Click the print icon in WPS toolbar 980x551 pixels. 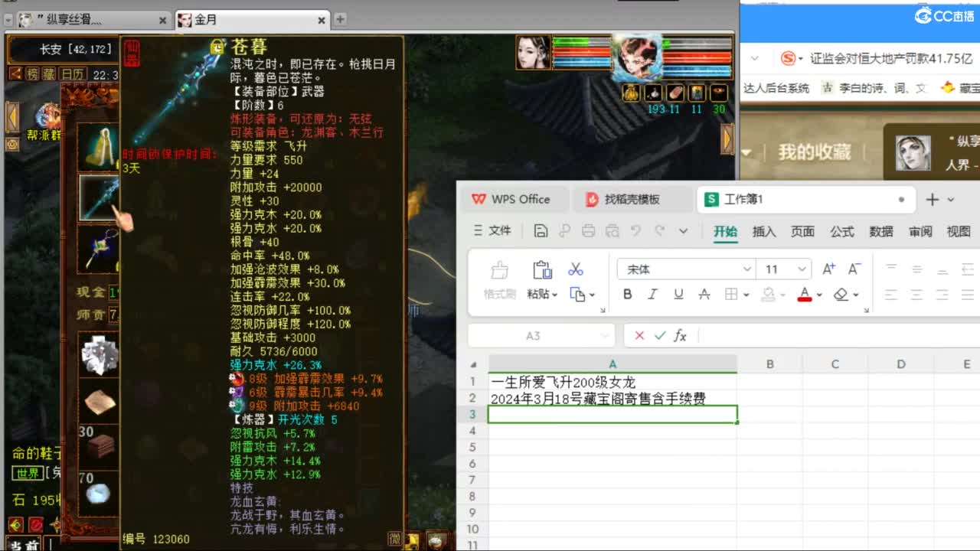[x=588, y=230]
